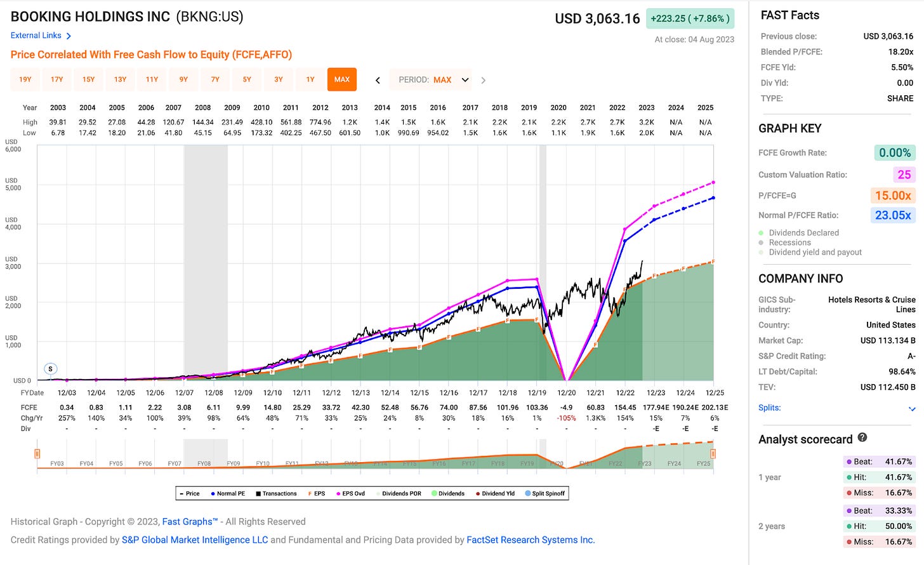Select the 3Y time range tab
Viewport: 924px width, 565px height.
pos(279,79)
